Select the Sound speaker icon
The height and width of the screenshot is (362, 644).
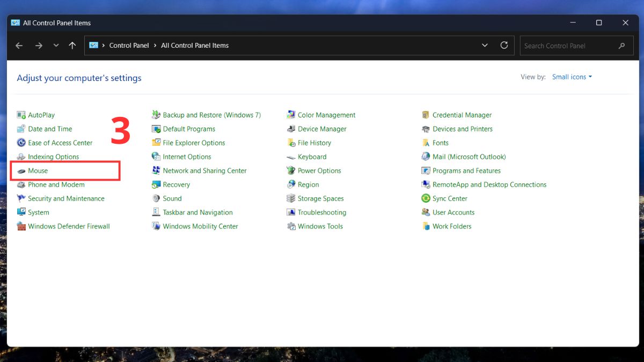coord(156,198)
